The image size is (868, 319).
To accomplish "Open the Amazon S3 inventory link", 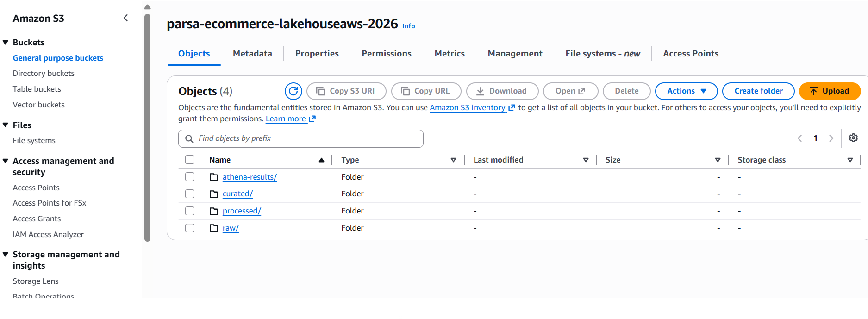I will 468,107.
